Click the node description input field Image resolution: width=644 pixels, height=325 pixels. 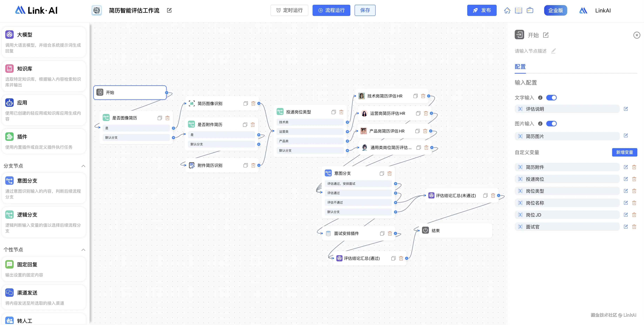530,51
